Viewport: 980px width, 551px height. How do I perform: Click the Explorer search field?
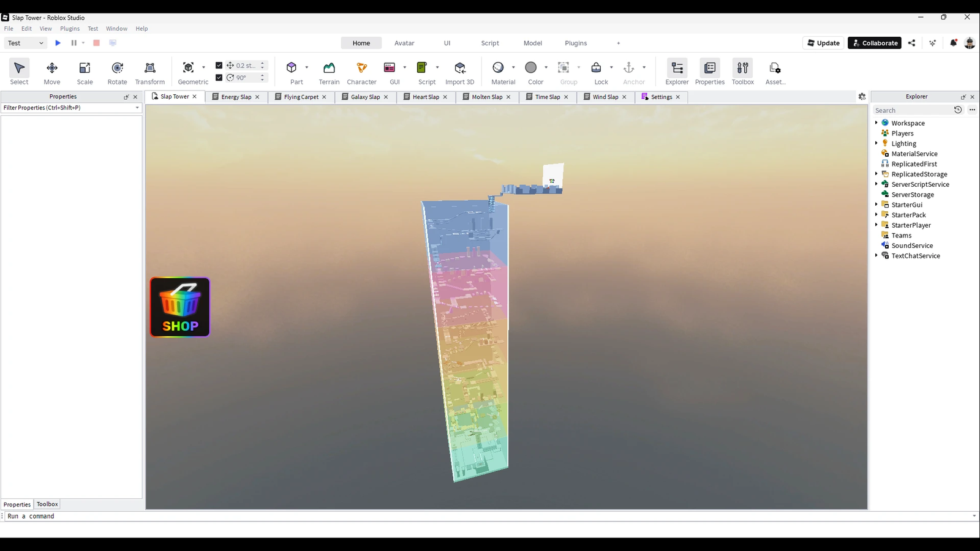(913, 110)
